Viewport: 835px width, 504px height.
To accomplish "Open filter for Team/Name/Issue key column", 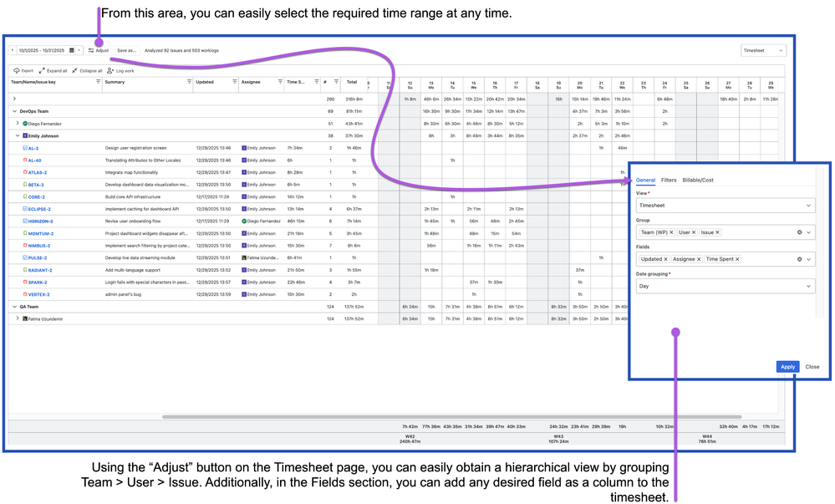I will (98, 82).
